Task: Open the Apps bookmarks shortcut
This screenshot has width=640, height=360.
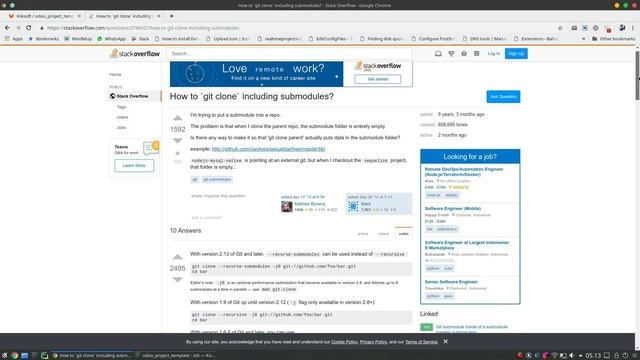Action: click(13, 39)
